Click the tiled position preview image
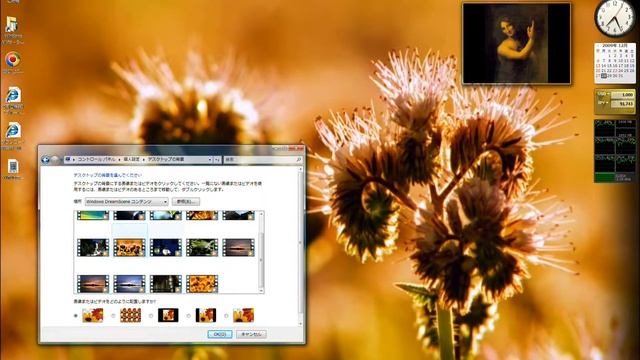Screen dimensions: 640x360 (131, 315)
